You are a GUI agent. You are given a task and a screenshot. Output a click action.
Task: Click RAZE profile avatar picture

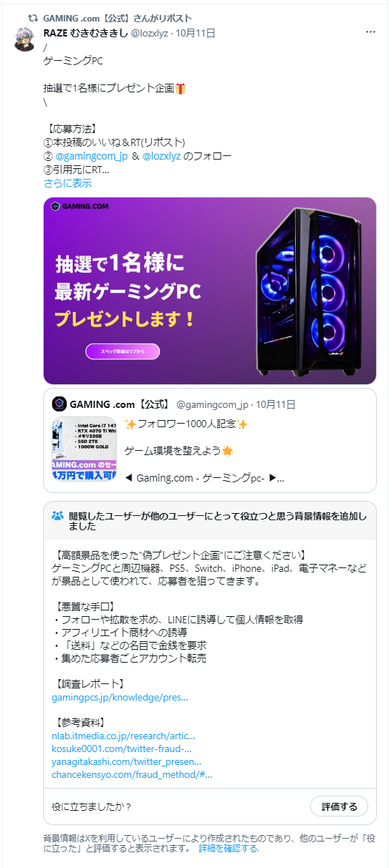(x=27, y=39)
